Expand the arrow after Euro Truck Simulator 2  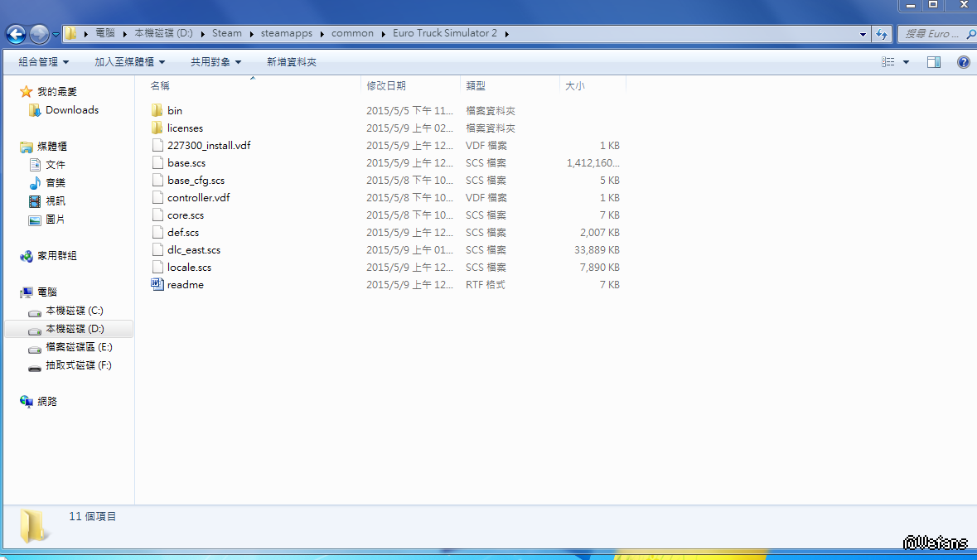506,34
